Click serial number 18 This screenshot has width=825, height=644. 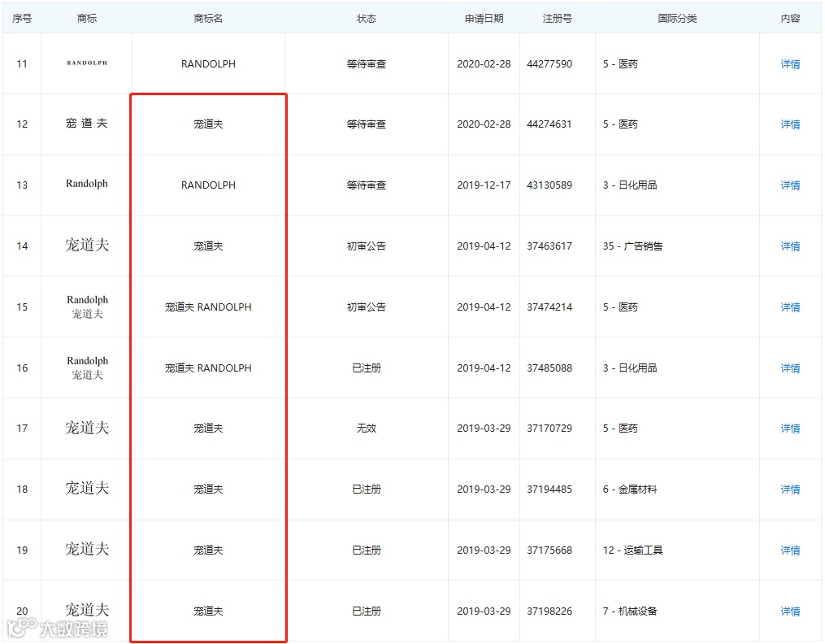click(x=22, y=490)
